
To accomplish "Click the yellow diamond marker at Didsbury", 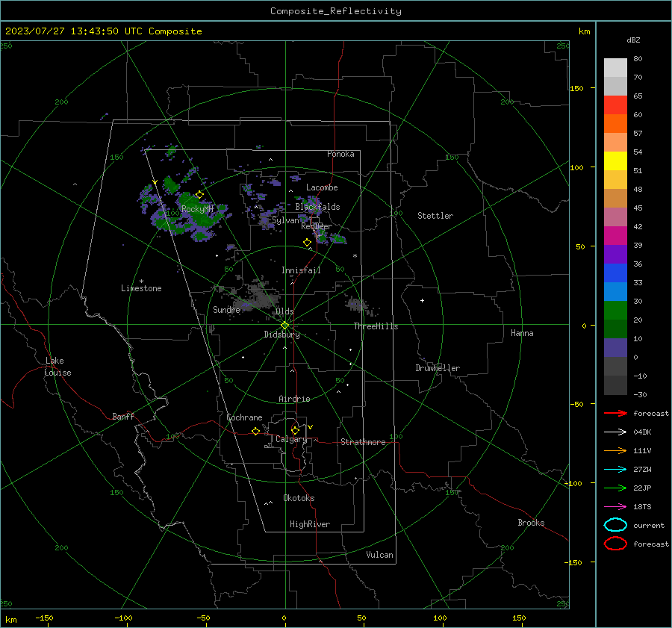I will tap(284, 326).
